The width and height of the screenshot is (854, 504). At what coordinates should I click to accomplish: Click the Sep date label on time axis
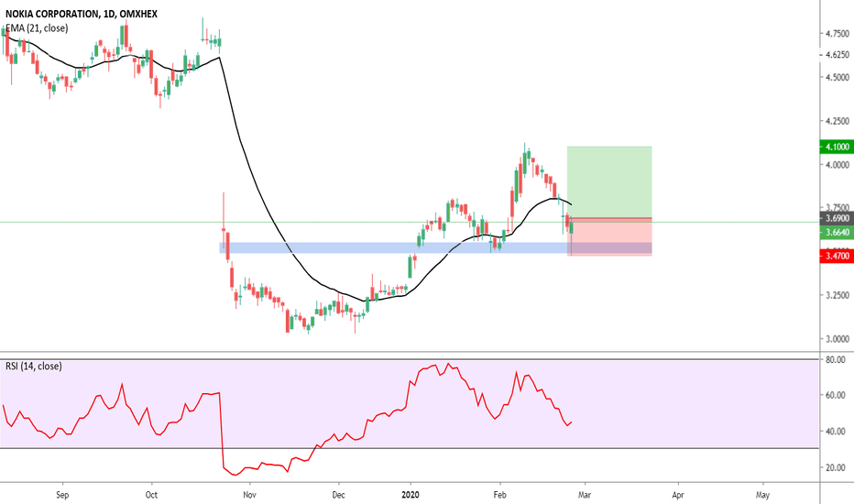coord(62,495)
